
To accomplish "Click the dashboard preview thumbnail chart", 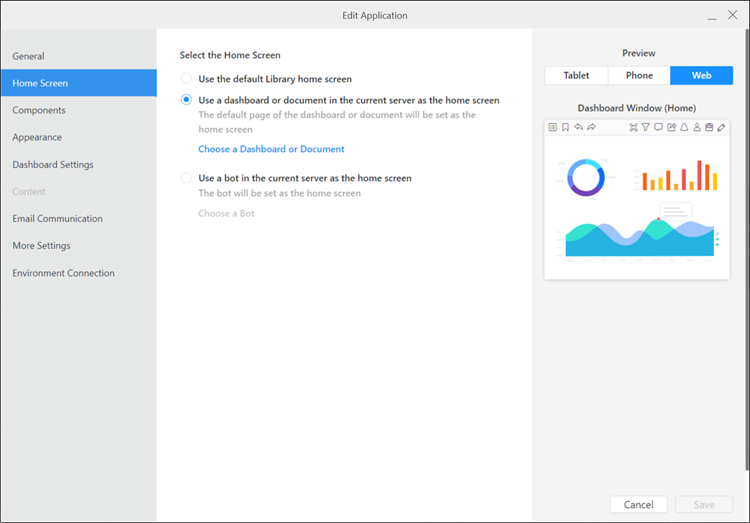I will click(638, 207).
